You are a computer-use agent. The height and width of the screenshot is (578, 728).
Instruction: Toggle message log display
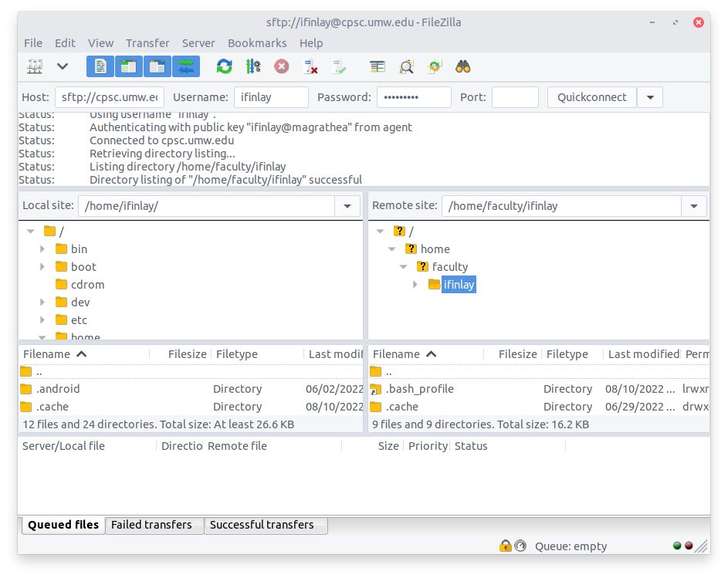[100, 66]
